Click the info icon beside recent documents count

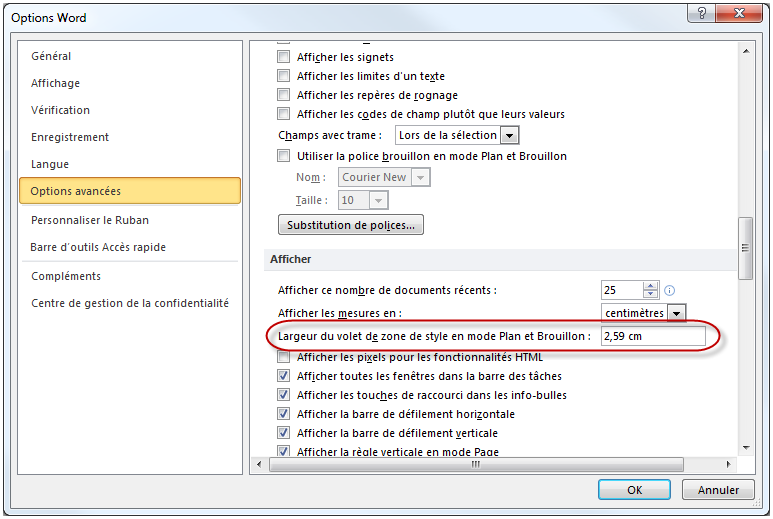(669, 290)
